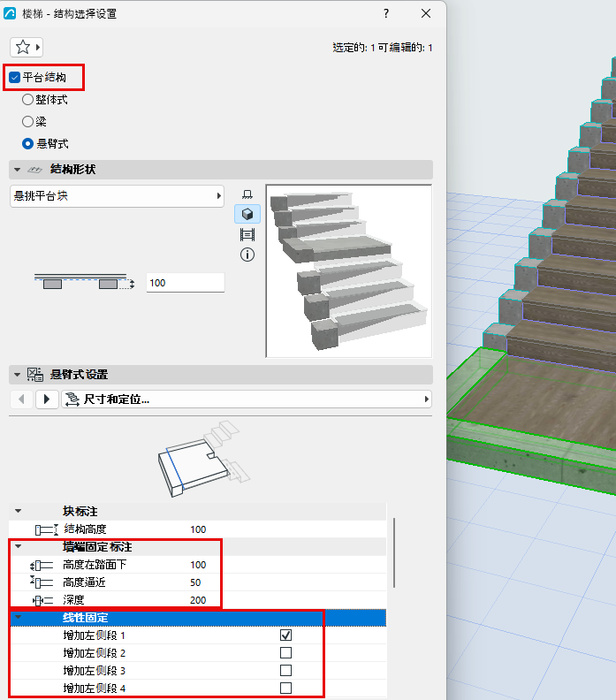
Task: Select 3D preview cube icon
Action: tap(247, 214)
